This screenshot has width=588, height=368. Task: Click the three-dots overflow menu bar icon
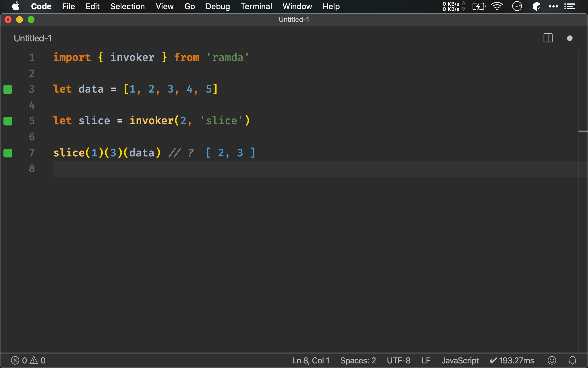(553, 6)
